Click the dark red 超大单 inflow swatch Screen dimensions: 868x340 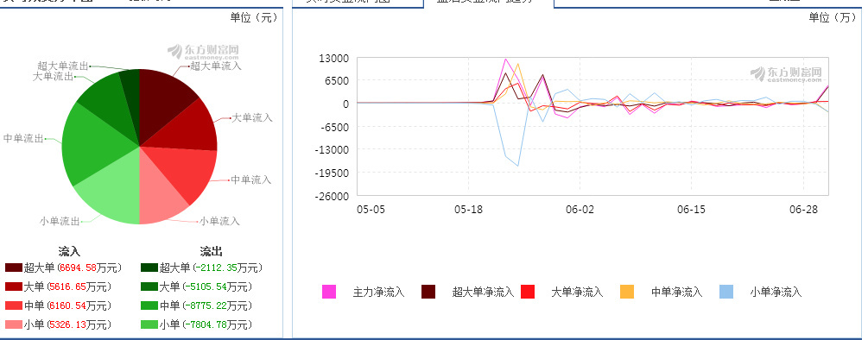[14, 268]
